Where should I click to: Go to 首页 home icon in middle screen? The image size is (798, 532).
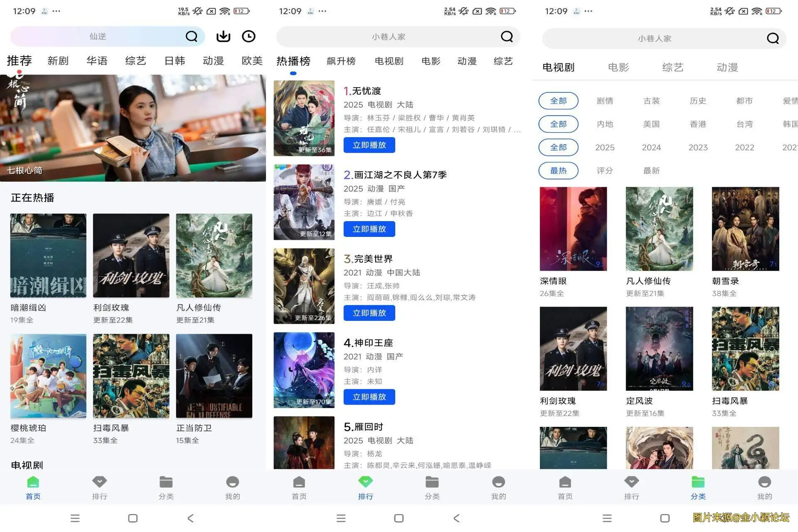tap(299, 482)
